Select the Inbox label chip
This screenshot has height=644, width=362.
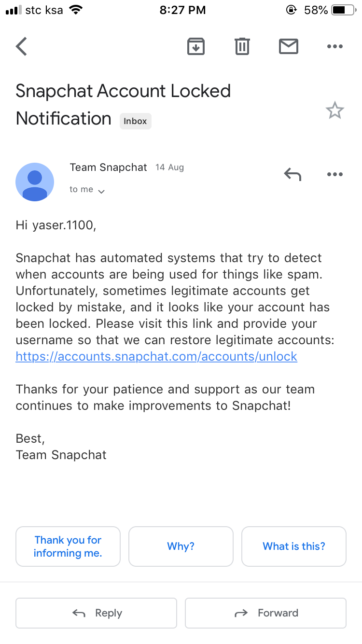click(135, 121)
